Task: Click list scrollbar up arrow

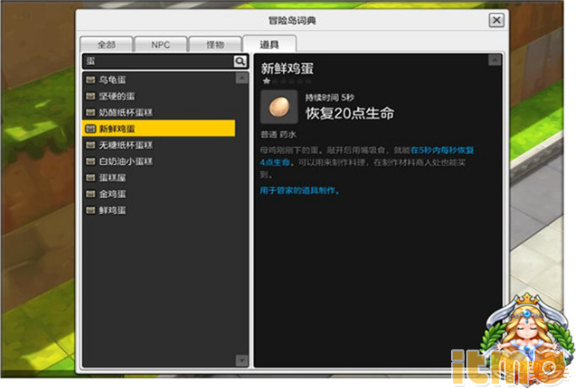Action: (x=242, y=78)
